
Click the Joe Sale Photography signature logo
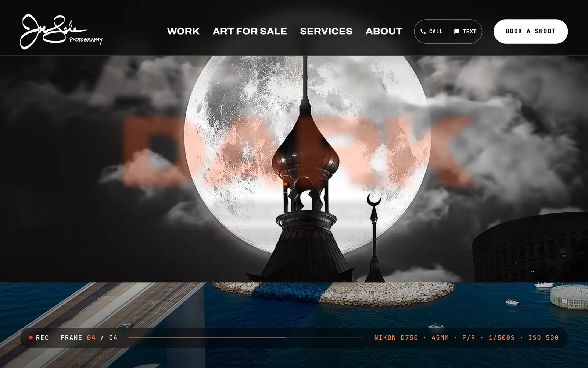tap(61, 32)
